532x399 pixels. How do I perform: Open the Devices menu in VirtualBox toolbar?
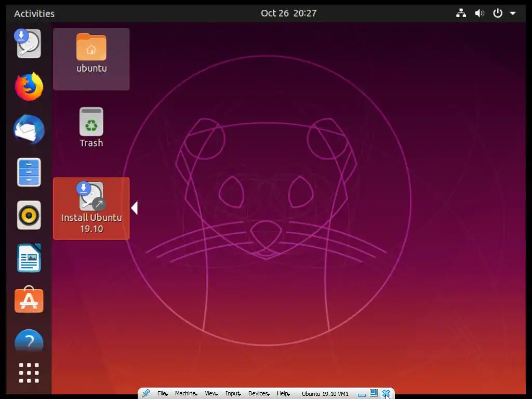click(259, 393)
